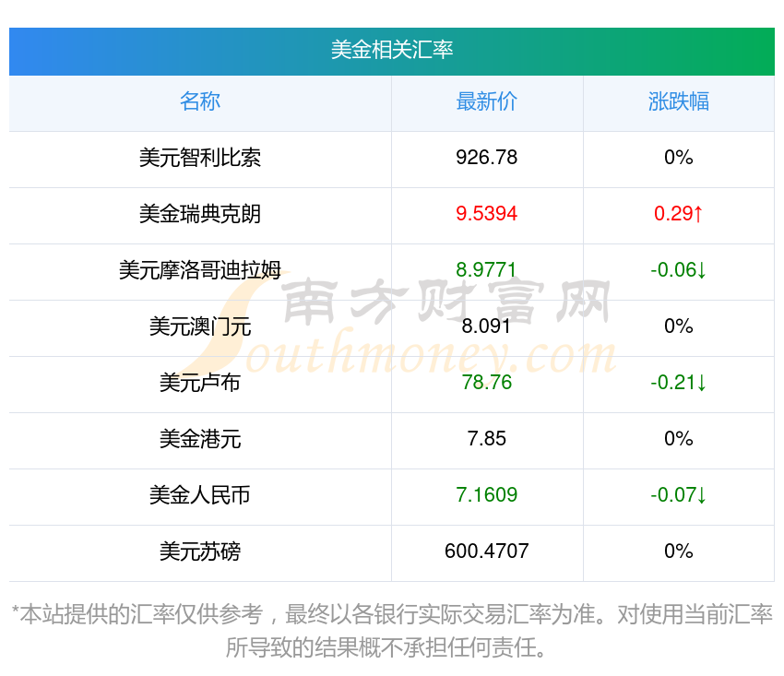Click the -0.06↓ change value
The height and width of the screenshot is (676, 784).
(x=679, y=270)
